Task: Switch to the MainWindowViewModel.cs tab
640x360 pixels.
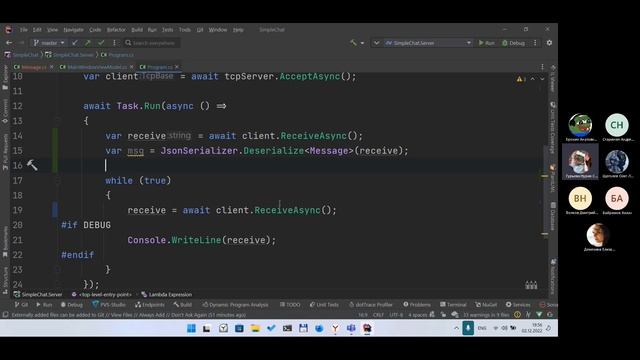Action: click(x=94, y=67)
